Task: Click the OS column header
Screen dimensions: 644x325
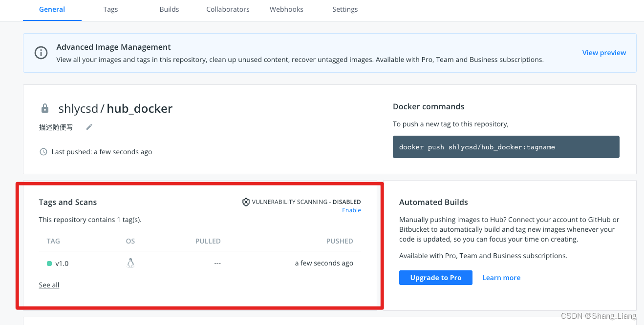Action: coord(130,241)
